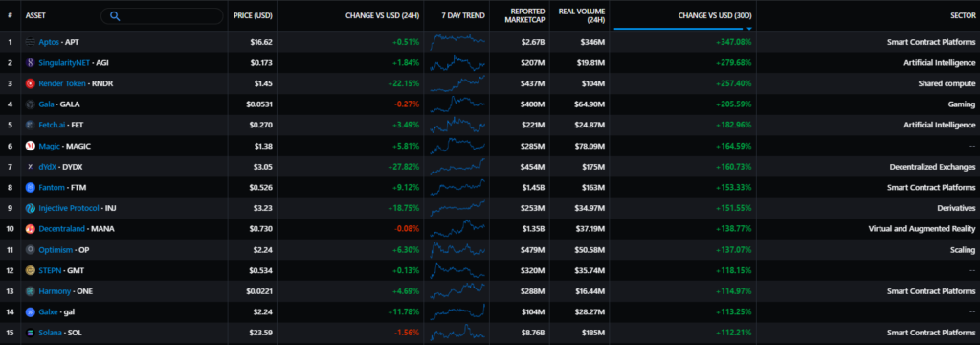980x345 pixels.
Task: Click the Aptos price $16.62
Action: click(x=260, y=42)
